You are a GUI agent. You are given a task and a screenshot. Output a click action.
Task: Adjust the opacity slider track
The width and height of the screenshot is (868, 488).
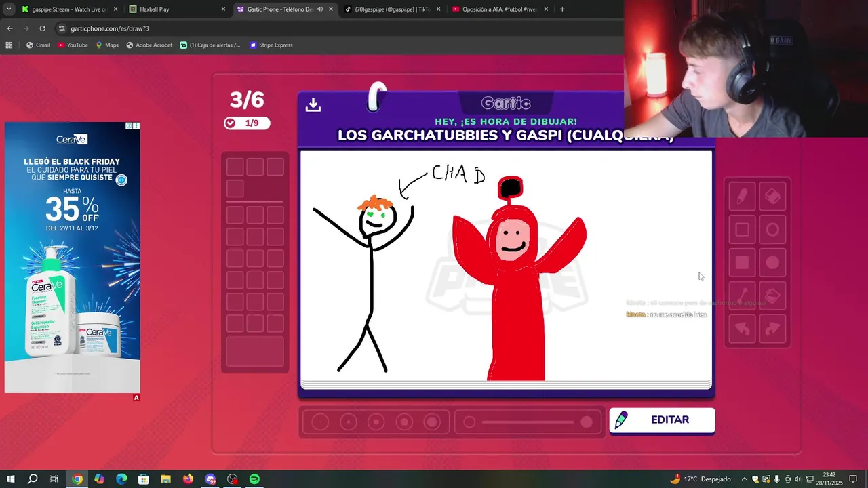(x=529, y=422)
